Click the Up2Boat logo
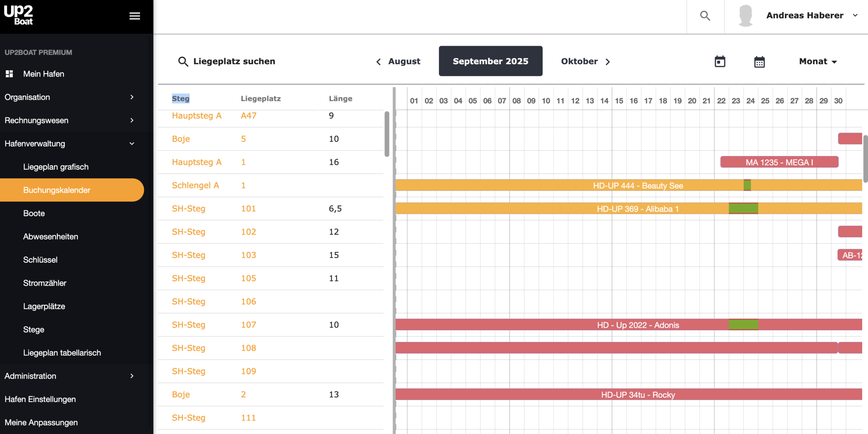868x434 pixels. [x=19, y=15]
